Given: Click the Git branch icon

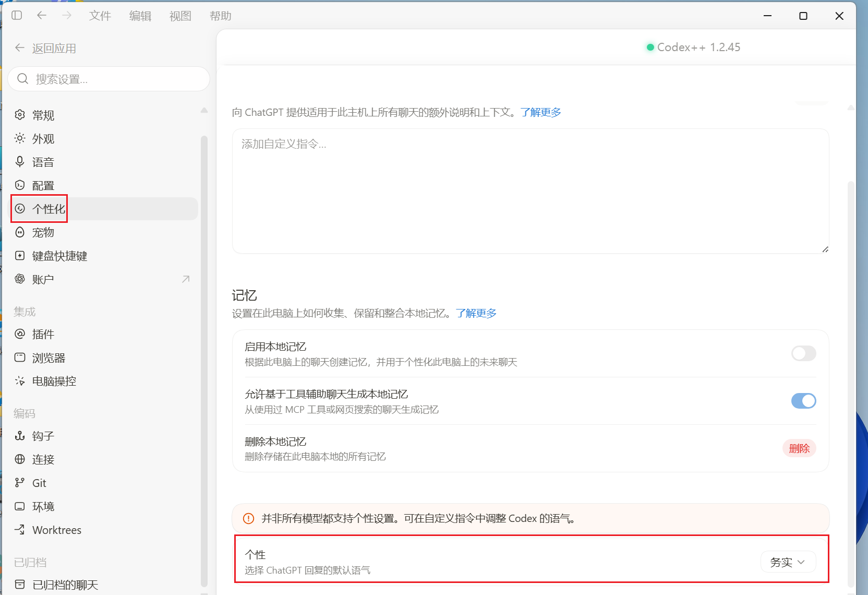Looking at the screenshot, I should point(20,483).
